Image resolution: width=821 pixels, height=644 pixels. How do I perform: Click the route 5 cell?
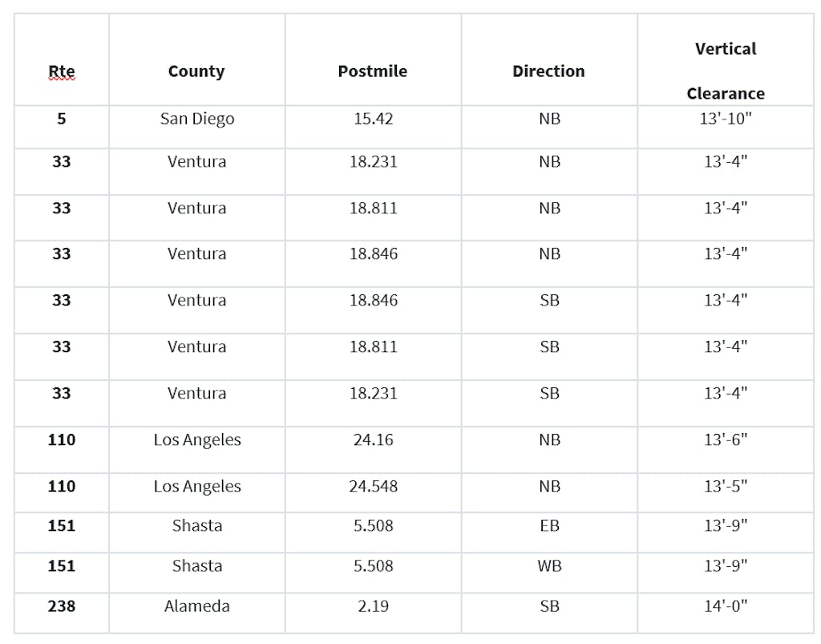tap(62, 119)
